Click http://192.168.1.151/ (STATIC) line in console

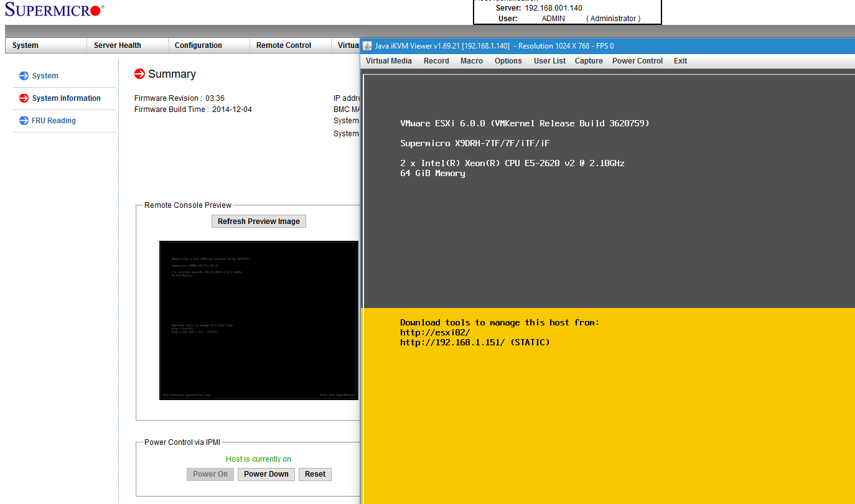[475, 343]
